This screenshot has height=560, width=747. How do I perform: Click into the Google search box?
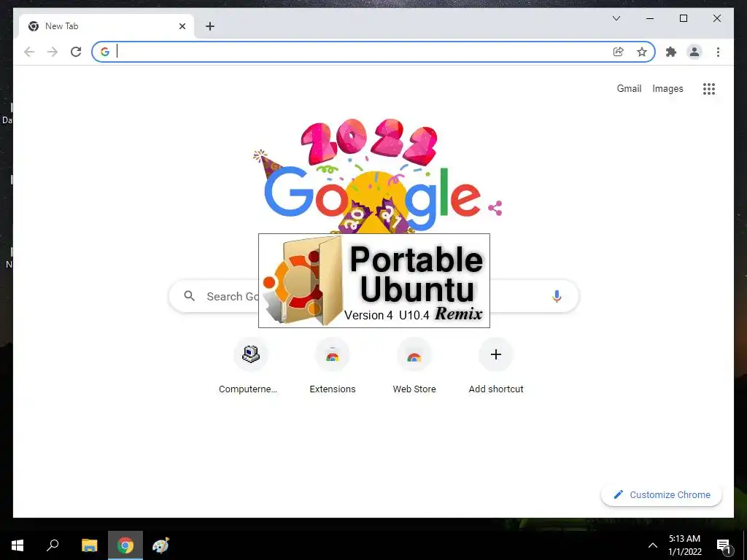[x=373, y=296]
